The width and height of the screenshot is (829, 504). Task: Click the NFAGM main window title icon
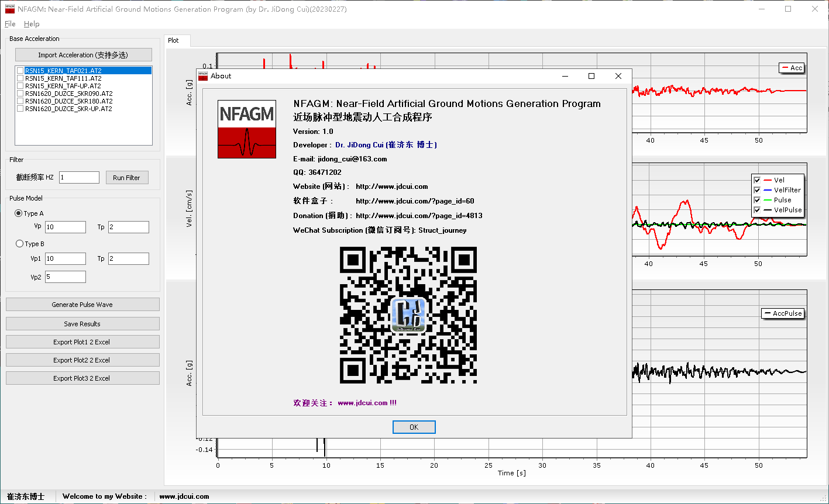(10, 9)
